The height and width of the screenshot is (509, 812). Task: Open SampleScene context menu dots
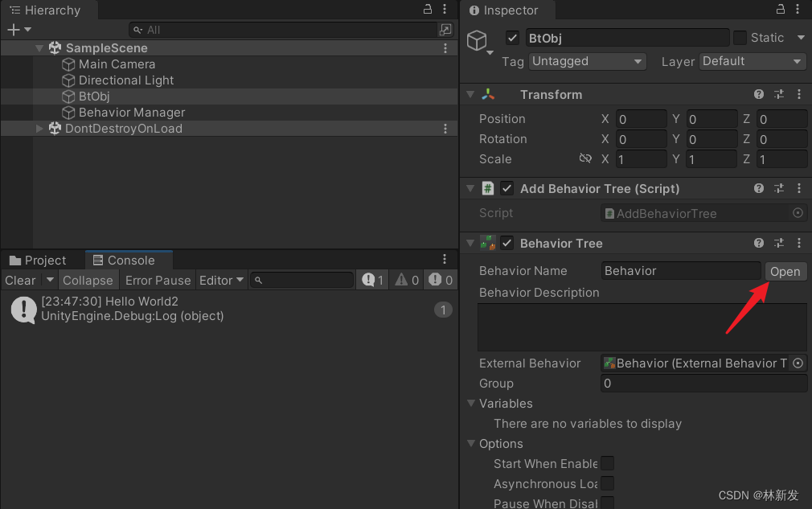coord(445,48)
